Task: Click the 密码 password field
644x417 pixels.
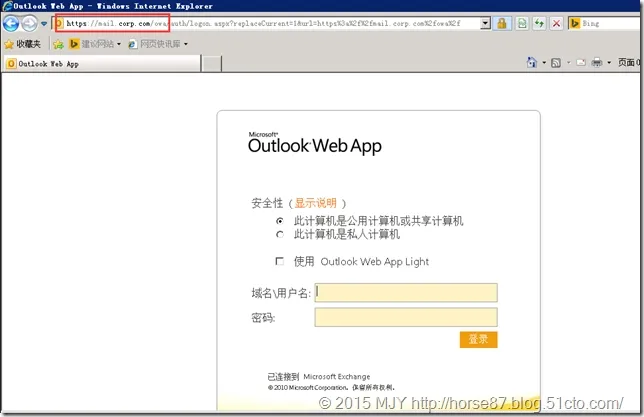Action: click(x=406, y=317)
